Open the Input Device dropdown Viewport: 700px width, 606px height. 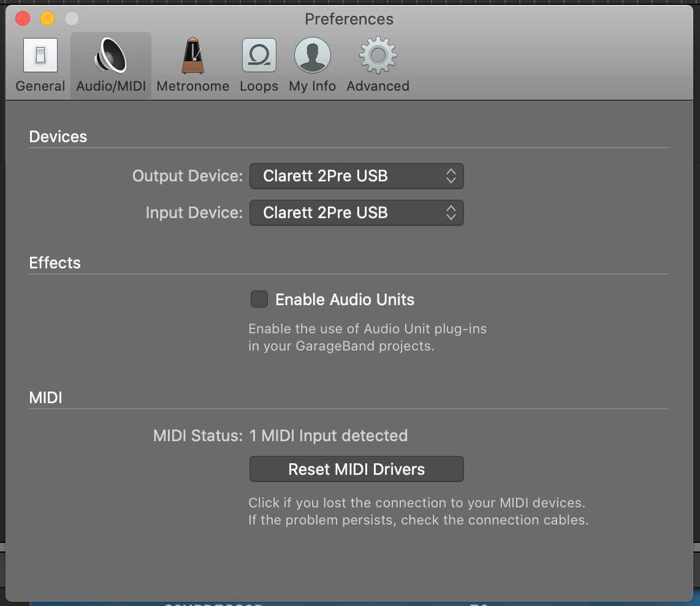[356, 213]
